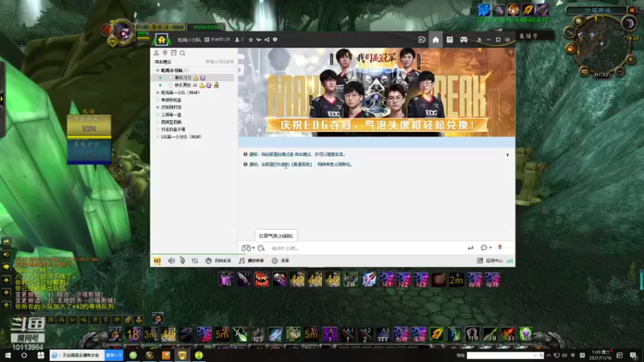Screen dimensions: 644x362
Task: Click the EDG championship banner
Action: click(376, 93)
